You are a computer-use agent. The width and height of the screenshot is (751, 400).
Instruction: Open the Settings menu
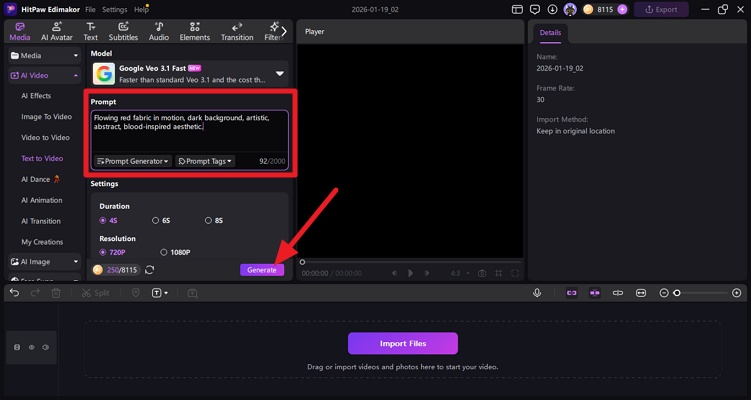pos(114,9)
